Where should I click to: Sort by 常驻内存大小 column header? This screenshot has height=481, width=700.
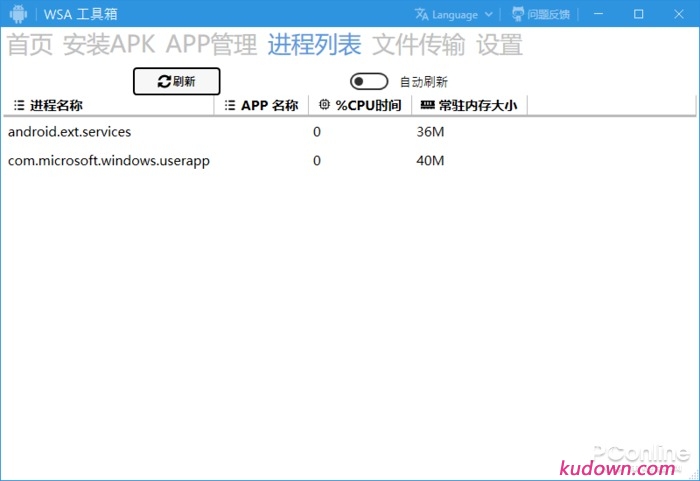click(469, 105)
